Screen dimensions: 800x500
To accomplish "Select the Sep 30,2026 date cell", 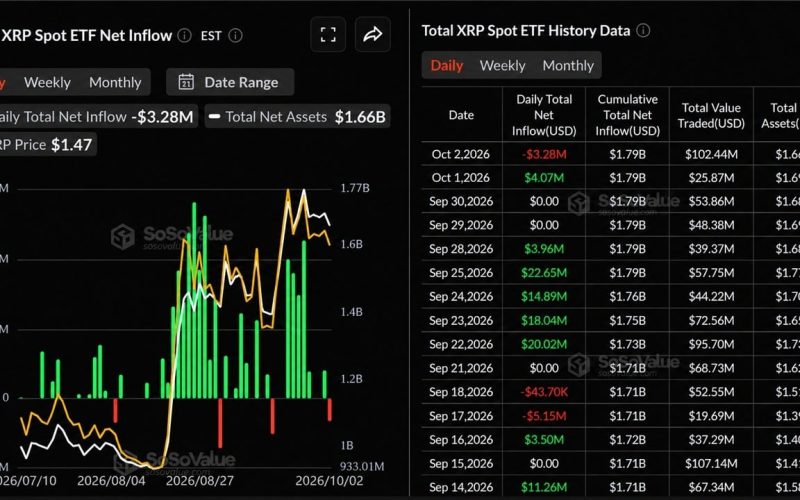I will (461, 202).
